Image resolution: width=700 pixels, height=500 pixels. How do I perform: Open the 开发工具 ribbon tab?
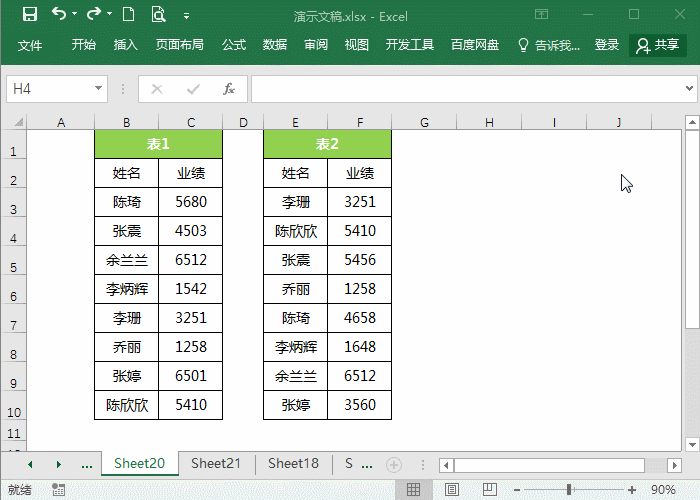pyautogui.click(x=409, y=45)
